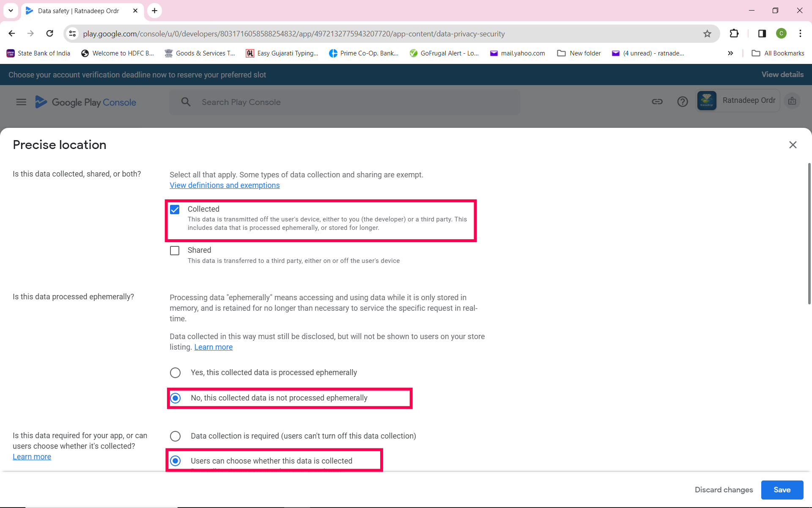
Task: Toggle the browser side panel icon
Action: point(762,33)
